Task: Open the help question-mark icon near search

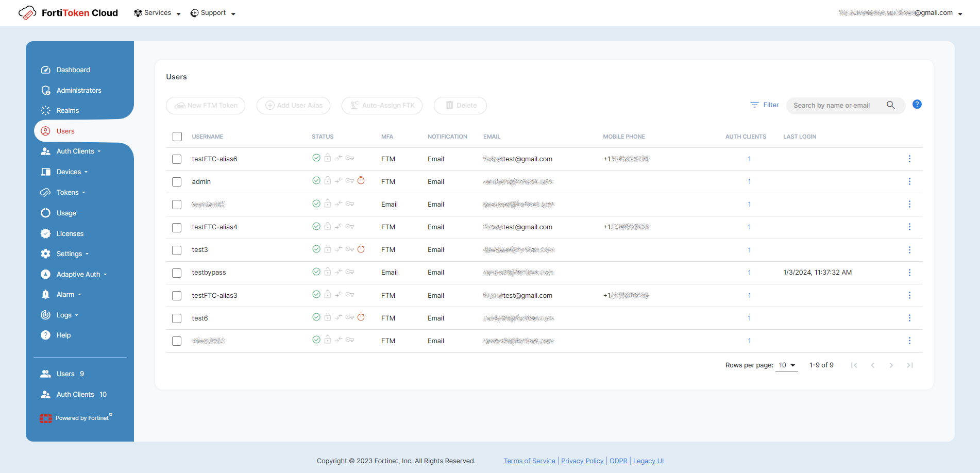Action: [917, 104]
